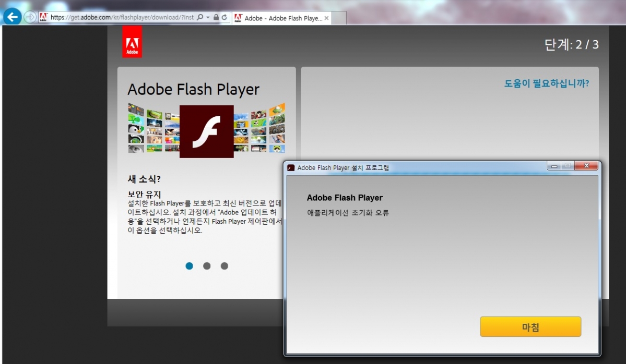This screenshot has width=626, height=364.
Task: Click the installer window maximize button
Action: pyautogui.click(x=568, y=166)
